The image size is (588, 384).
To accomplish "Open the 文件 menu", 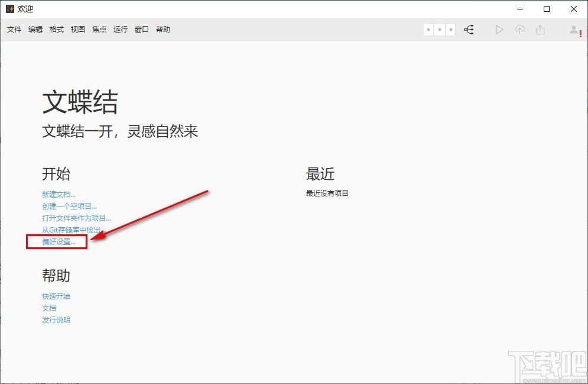I will click(x=14, y=29).
